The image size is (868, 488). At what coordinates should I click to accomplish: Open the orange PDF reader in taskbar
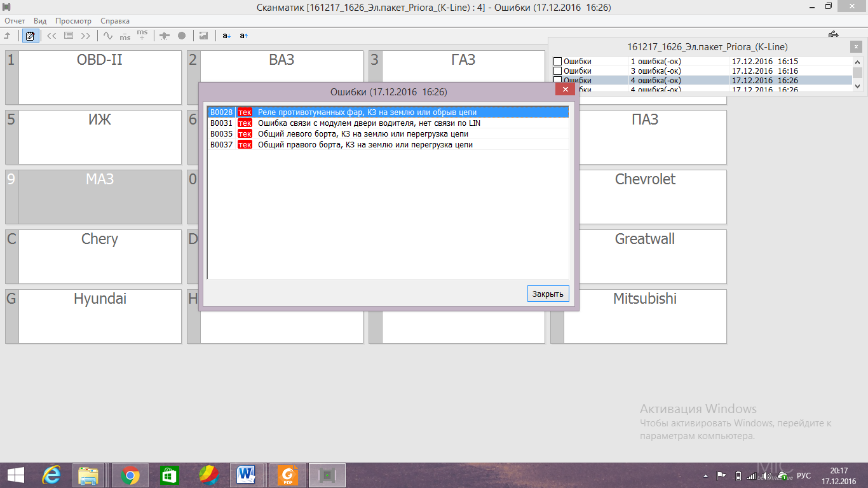point(288,475)
